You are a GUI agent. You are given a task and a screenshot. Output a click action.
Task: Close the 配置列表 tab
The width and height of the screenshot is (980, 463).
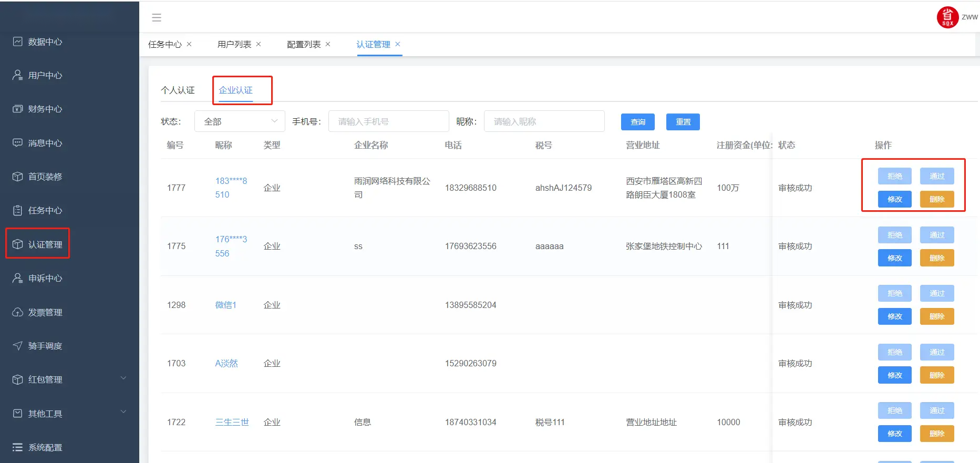328,44
